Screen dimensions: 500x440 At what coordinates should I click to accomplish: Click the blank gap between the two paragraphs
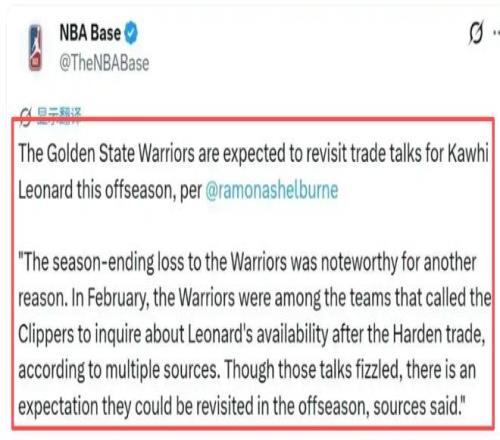pyautogui.click(x=253, y=226)
